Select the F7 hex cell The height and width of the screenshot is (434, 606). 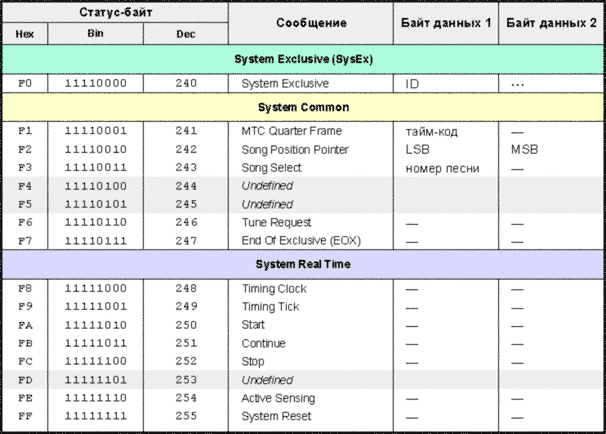coord(25,241)
